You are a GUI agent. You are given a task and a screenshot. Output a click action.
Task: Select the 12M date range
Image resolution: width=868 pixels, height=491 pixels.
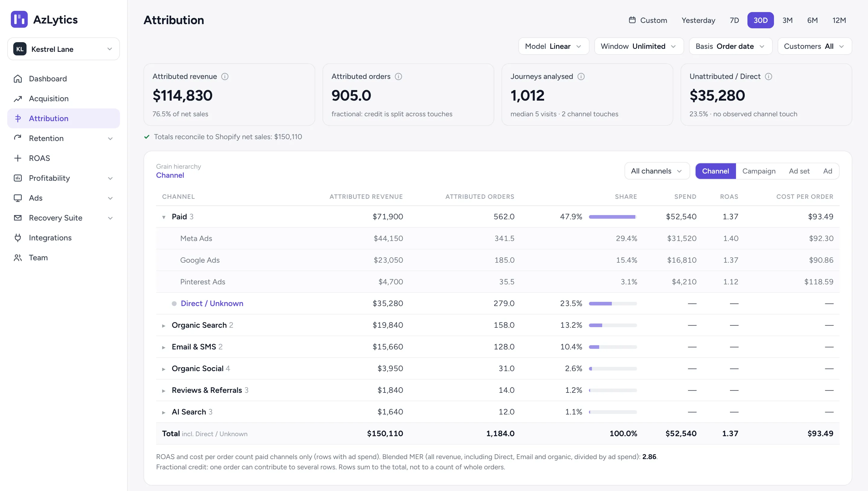839,20
